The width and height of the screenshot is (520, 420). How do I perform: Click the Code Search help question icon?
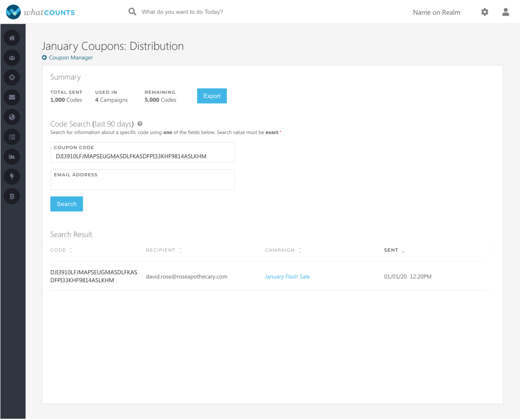(140, 124)
